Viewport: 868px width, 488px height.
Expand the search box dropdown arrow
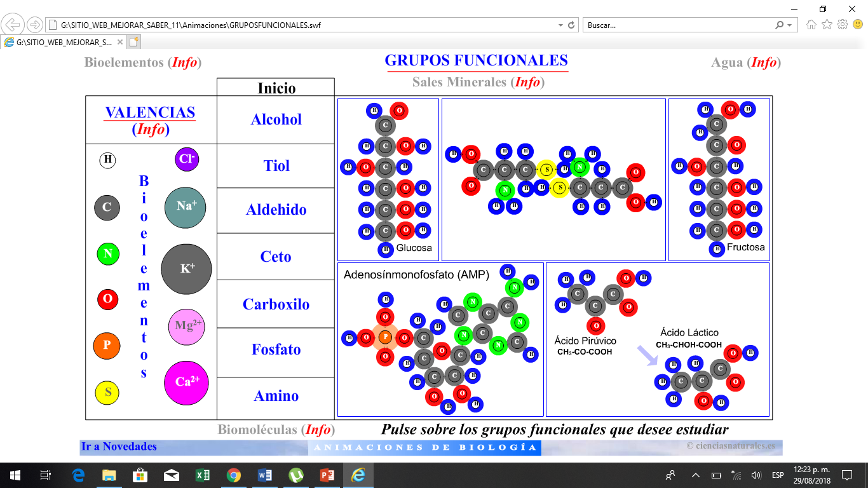click(x=790, y=25)
